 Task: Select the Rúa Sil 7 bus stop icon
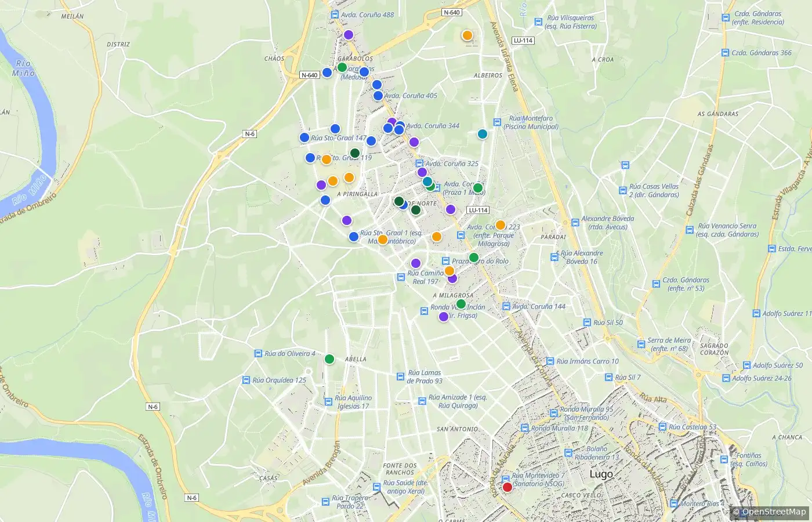tap(608, 378)
